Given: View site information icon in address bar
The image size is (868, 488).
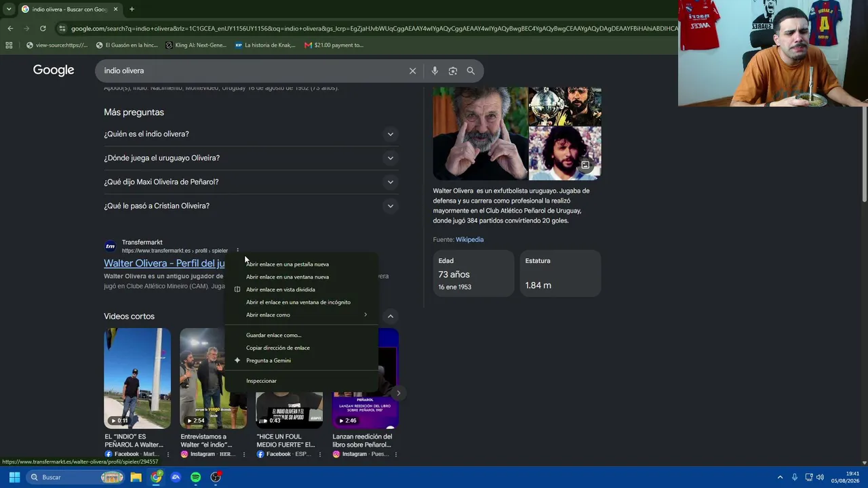Looking at the screenshot, I should (62, 28).
